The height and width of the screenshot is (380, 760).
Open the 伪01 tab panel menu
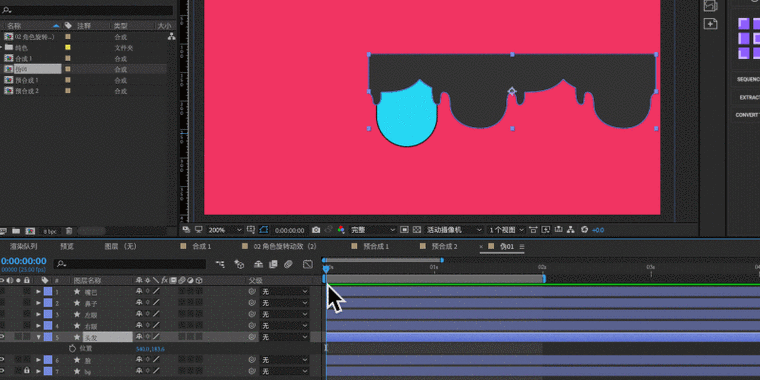coord(522,247)
